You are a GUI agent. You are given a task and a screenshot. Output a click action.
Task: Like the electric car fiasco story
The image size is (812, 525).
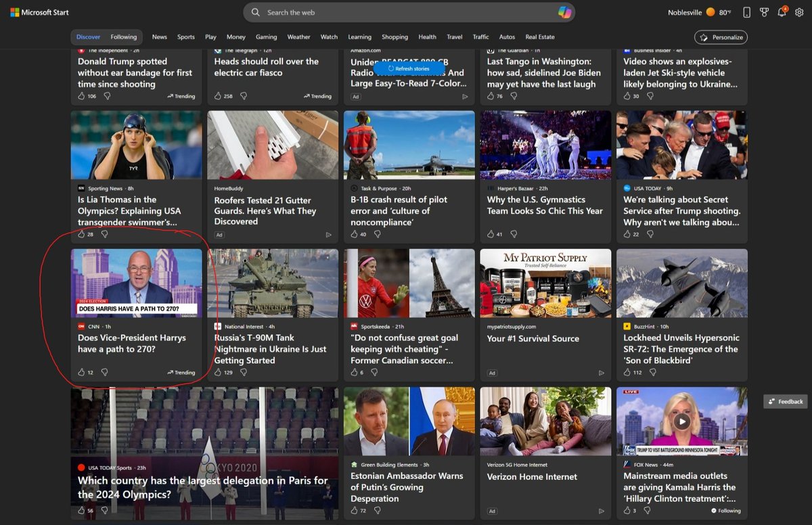(x=219, y=96)
